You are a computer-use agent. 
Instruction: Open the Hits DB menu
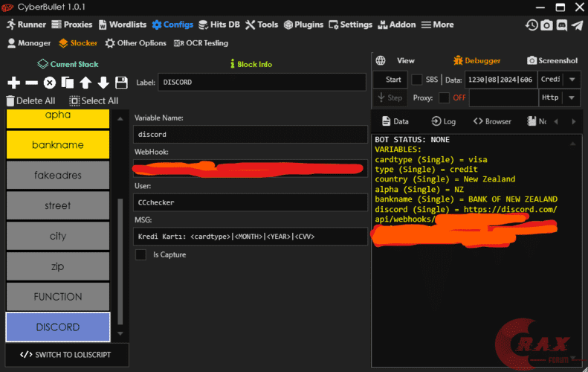tap(219, 25)
